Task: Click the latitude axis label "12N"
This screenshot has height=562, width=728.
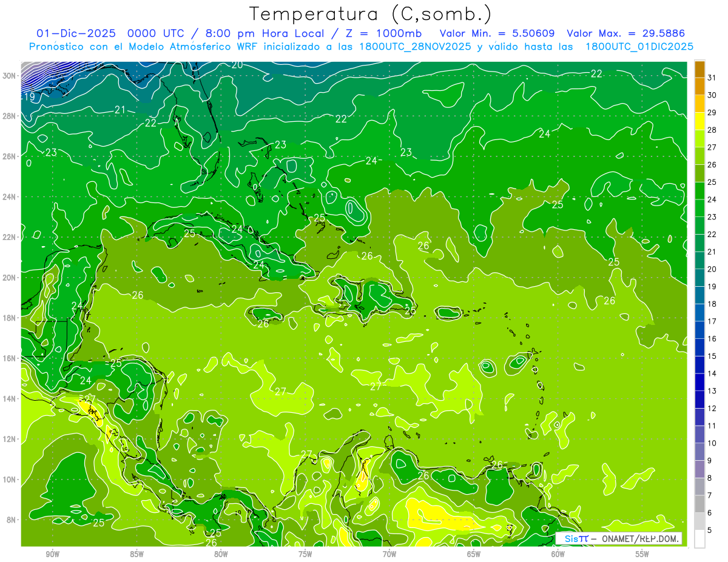Action: pyautogui.click(x=10, y=439)
